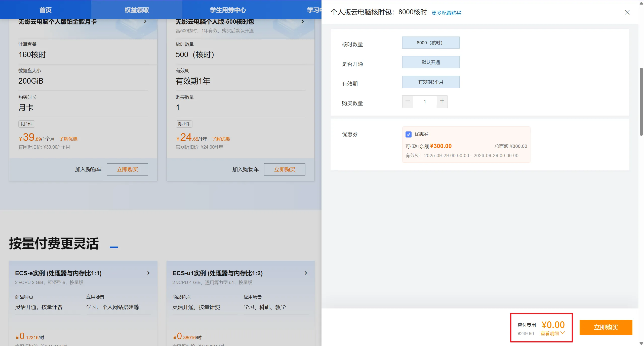This screenshot has width=644, height=346.
Task: Decrease purchase quantity with minus button
Action: click(x=408, y=101)
